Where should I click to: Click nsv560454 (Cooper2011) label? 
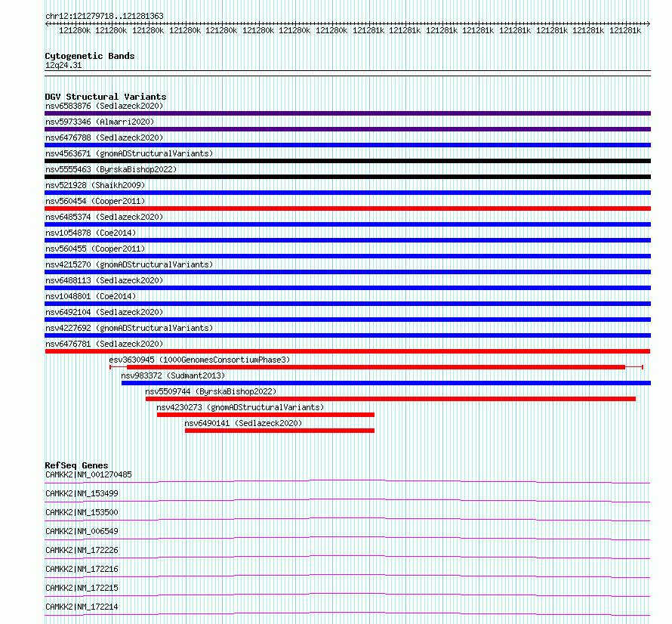95,201
